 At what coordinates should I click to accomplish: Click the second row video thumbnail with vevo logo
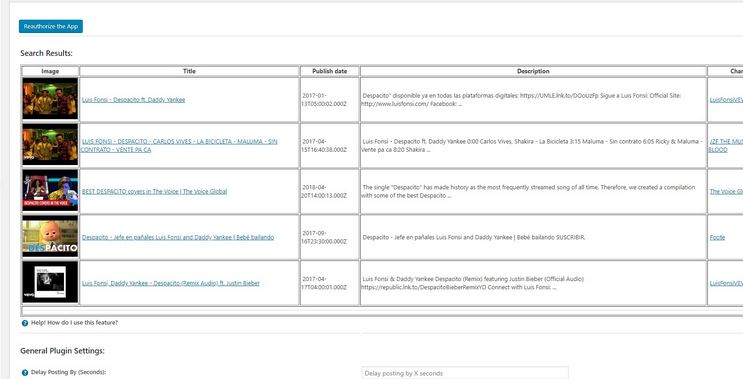click(50, 145)
